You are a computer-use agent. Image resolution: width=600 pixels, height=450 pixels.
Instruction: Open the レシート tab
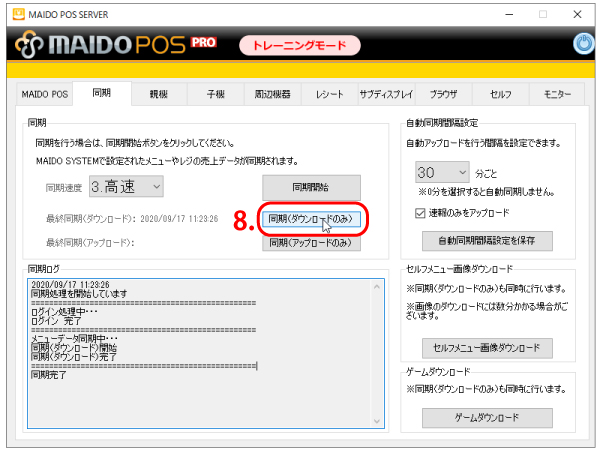point(329,94)
